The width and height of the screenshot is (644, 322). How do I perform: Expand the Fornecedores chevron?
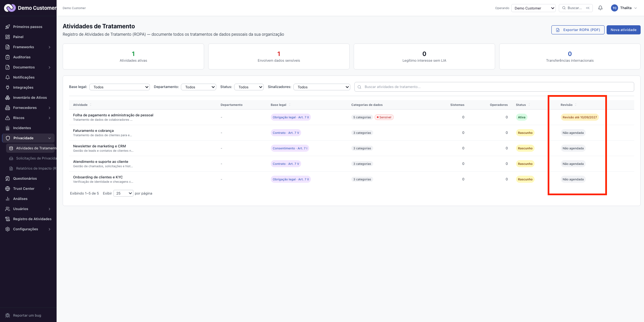coord(50,108)
